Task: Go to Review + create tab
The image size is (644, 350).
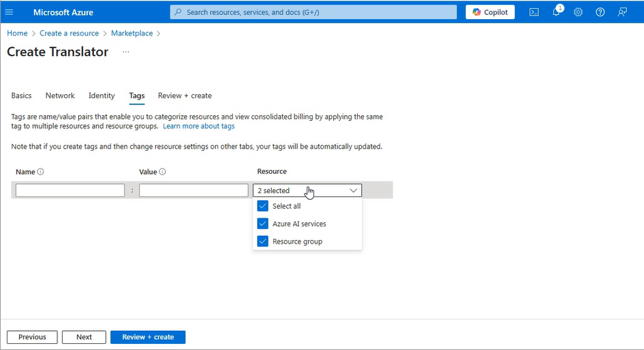Action: (x=185, y=96)
